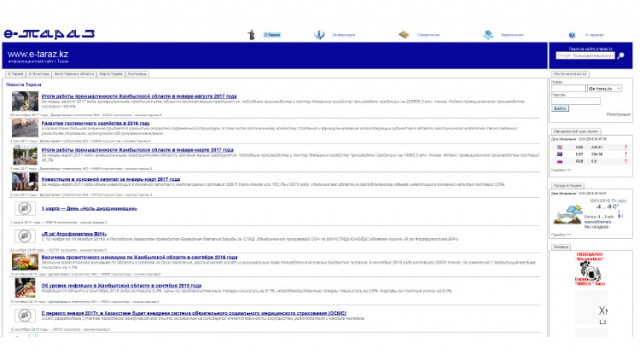Open the blue Information "i" icon

point(319,35)
